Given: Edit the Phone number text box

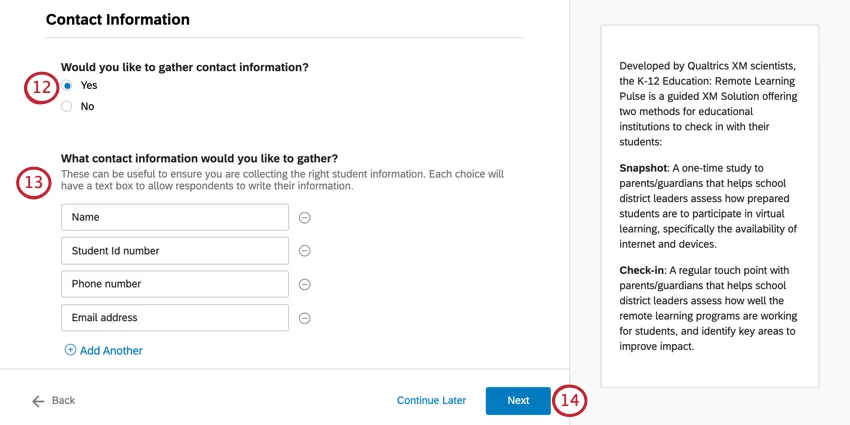Looking at the screenshot, I should pyautogui.click(x=174, y=284).
